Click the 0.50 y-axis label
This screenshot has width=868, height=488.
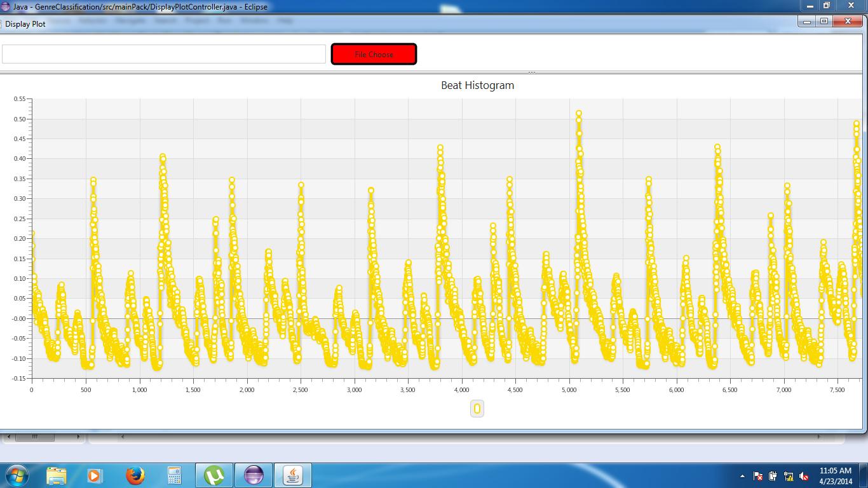pyautogui.click(x=20, y=119)
